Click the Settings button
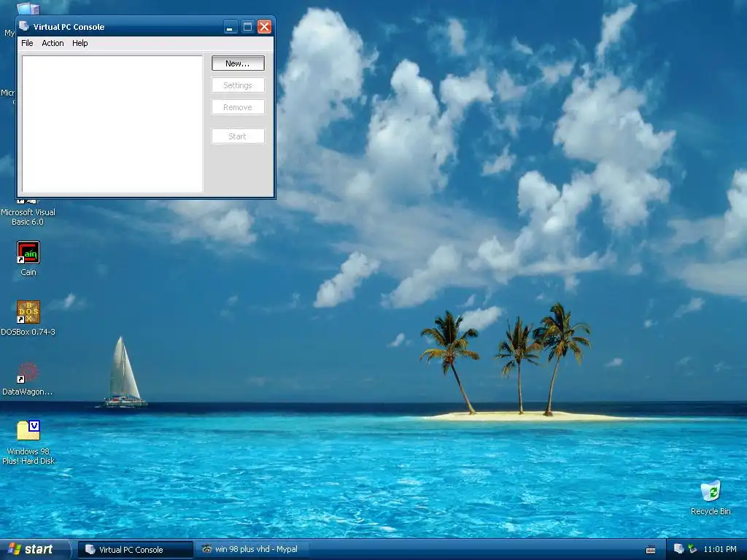Image resolution: width=747 pixels, height=560 pixels. point(238,85)
